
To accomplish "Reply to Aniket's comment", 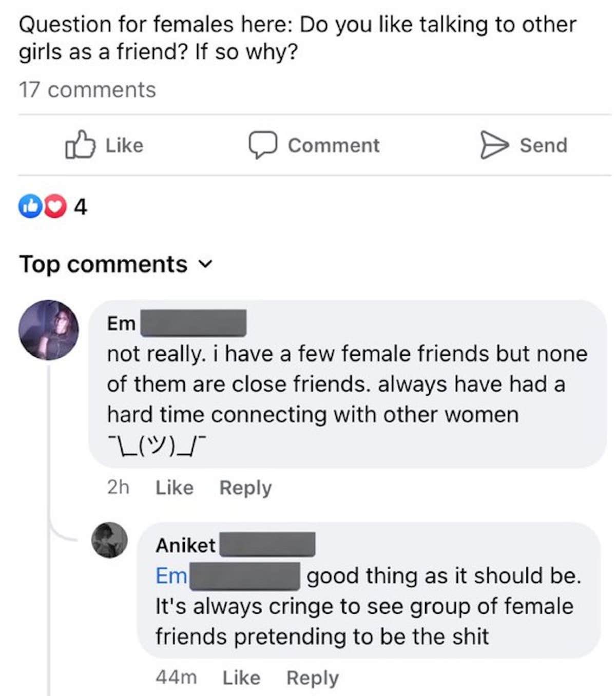I will (313, 678).
